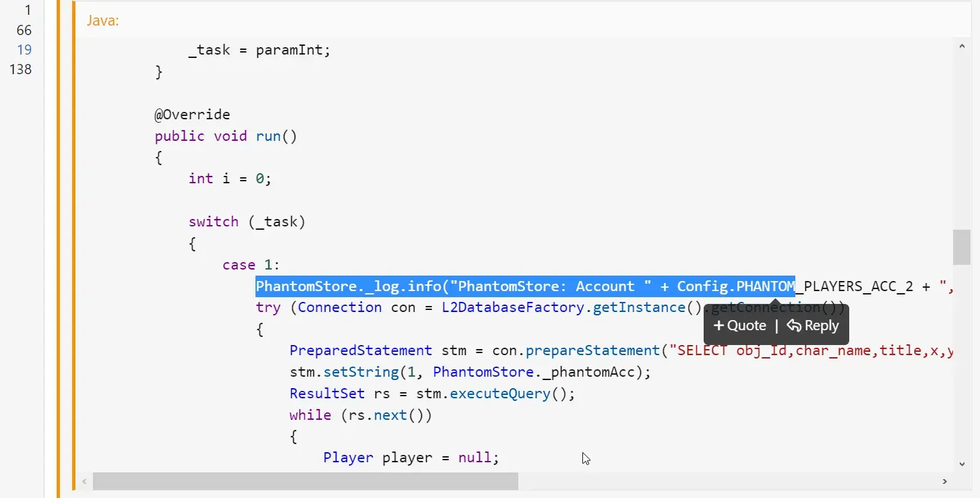Click the 'public void run()' line
The height and width of the screenshot is (498, 980).
point(226,136)
